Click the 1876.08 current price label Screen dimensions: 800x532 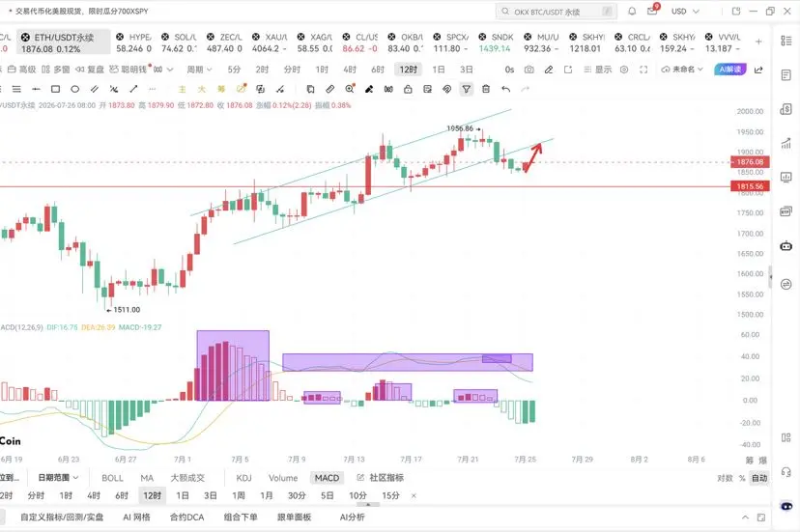click(x=750, y=162)
